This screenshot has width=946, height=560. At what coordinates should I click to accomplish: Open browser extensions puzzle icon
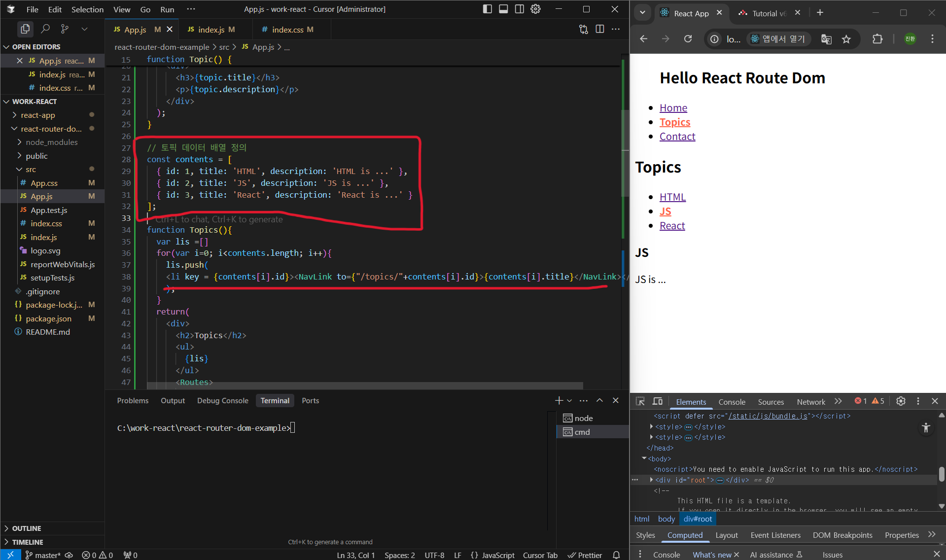[x=877, y=39]
